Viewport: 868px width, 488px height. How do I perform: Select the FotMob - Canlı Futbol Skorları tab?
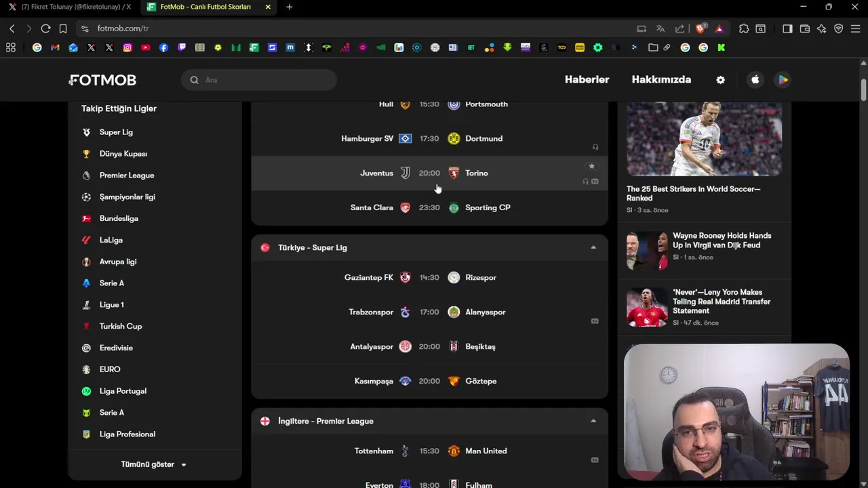205,7
